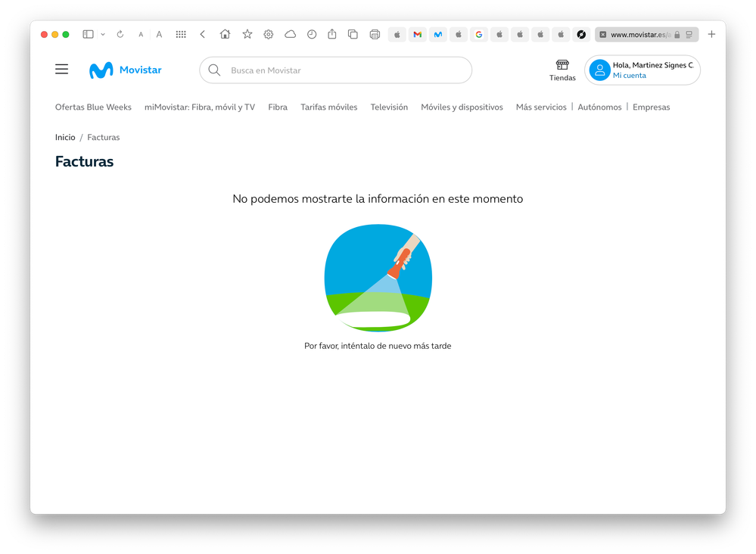Click the Safari home icon

(225, 34)
